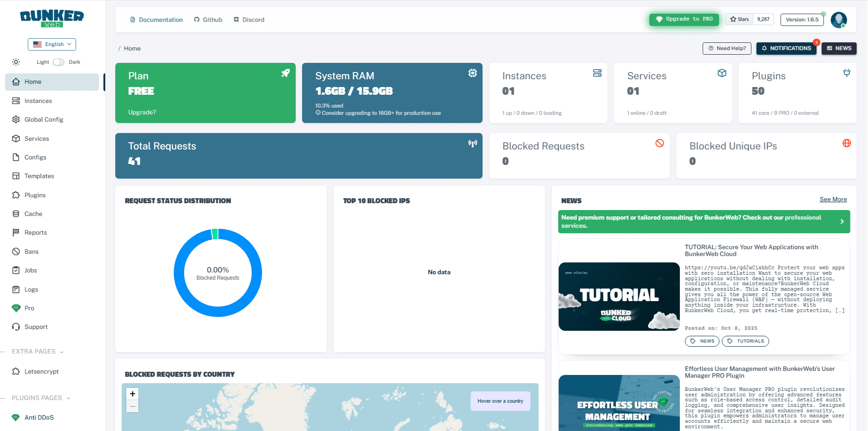Click the rocket icon on Plan card
This screenshot has width=868, height=431.
pyautogui.click(x=285, y=73)
